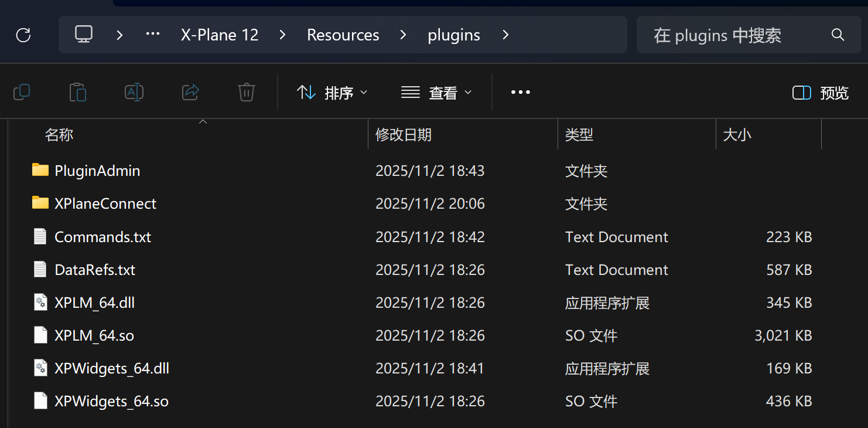Click the Paste icon in the toolbar
This screenshot has width=868, height=428.
click(78, 92)
